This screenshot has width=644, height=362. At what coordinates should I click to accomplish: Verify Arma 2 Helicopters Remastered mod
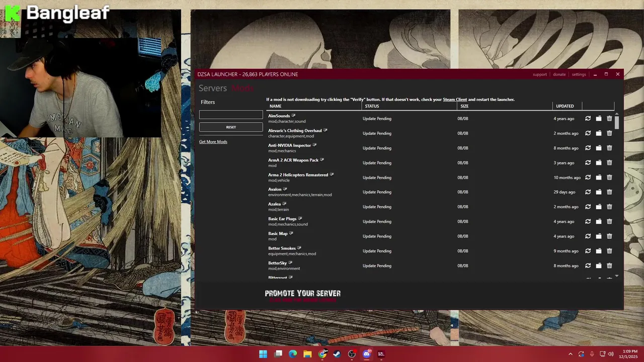pos(588,177)
